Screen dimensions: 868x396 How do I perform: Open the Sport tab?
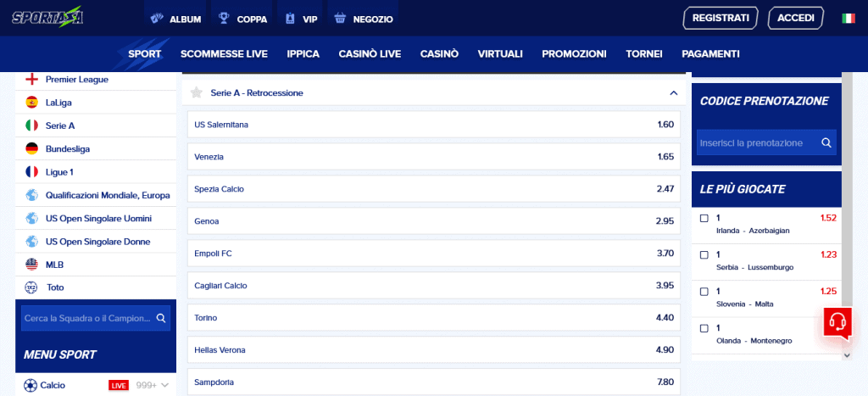tap(144, 53)
